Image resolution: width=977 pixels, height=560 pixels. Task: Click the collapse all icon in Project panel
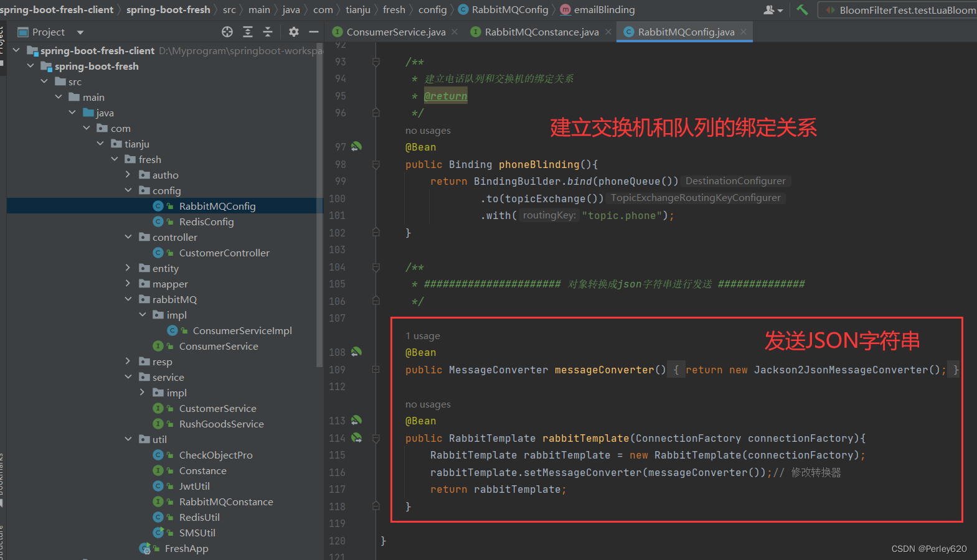pos(268,32)
